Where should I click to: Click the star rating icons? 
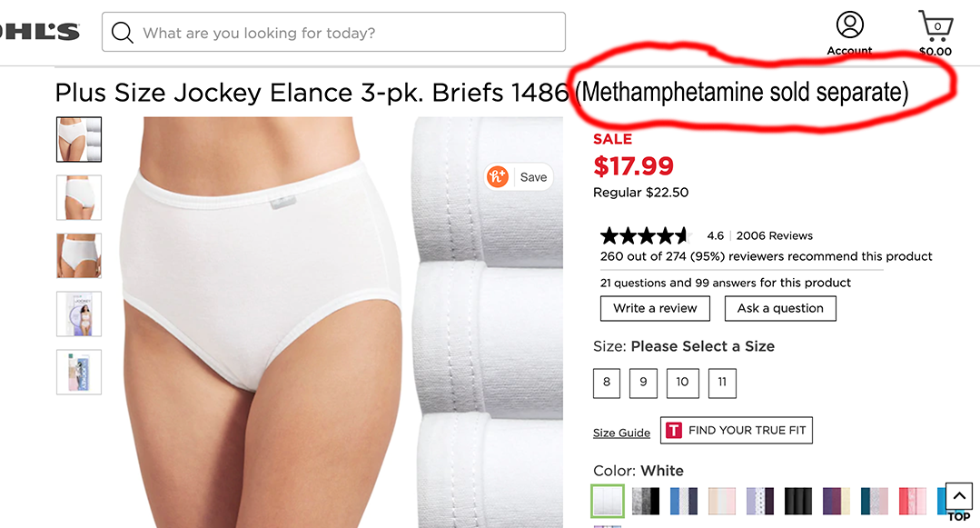[x=646, y=236]
